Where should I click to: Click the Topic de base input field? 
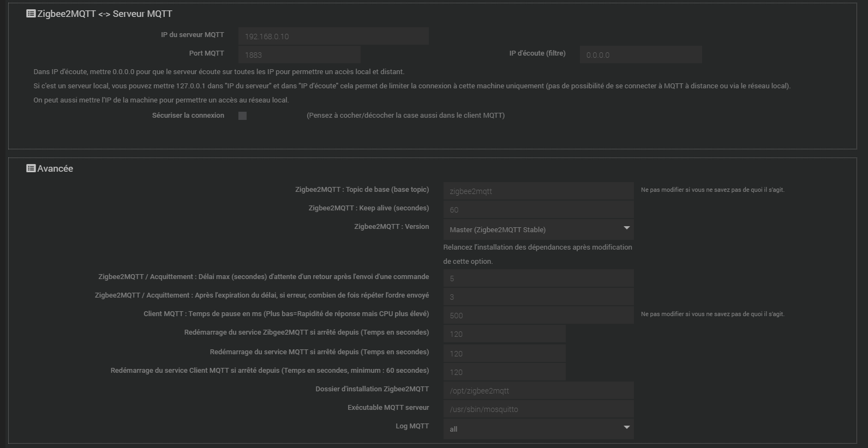pyautogui.click(x=538, y=191)
